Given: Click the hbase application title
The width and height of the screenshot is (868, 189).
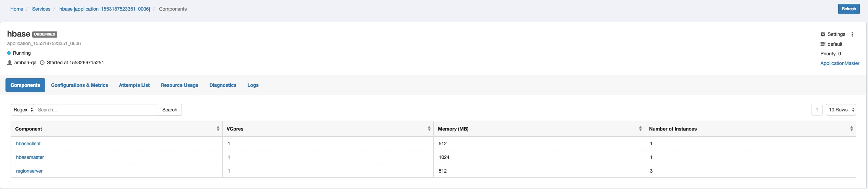Looking at the screenshot, I should pyautogui.click(x=19, y=34).
